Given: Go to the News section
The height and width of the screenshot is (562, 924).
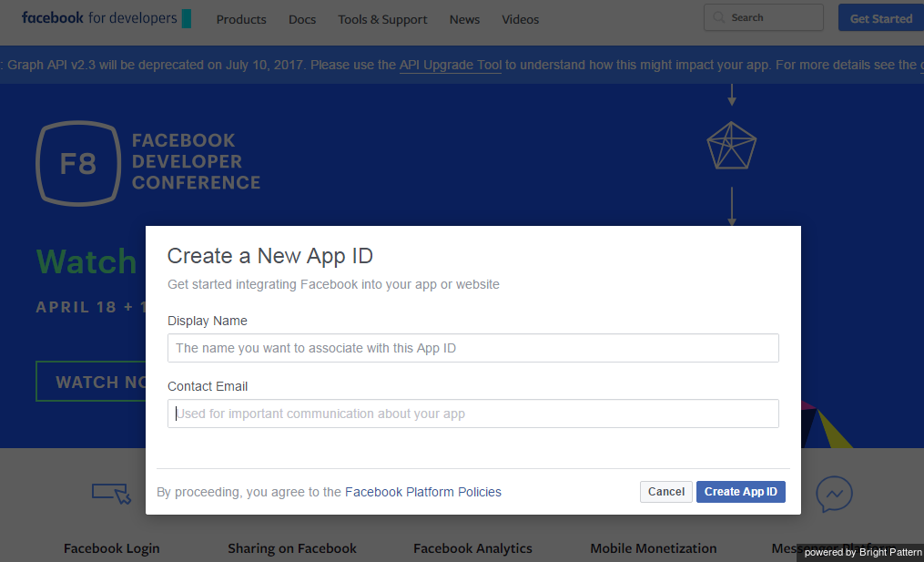Looking at the screenshot, I should pos(464,19).
